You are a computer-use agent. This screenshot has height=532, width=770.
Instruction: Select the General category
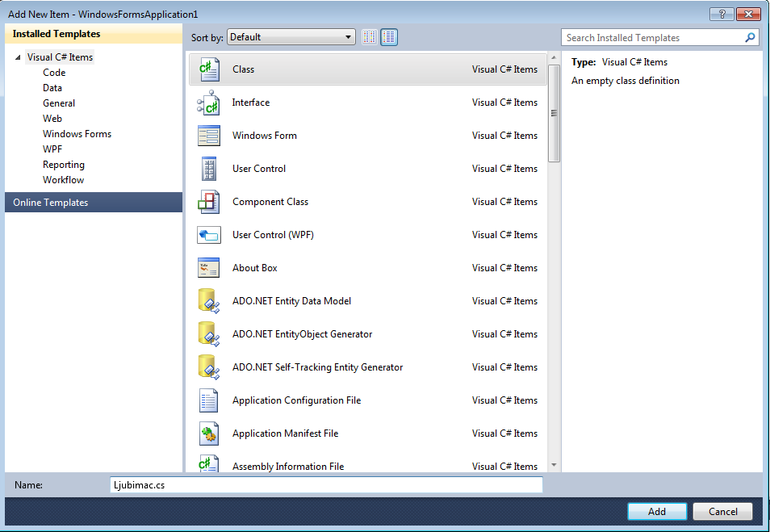59,103
